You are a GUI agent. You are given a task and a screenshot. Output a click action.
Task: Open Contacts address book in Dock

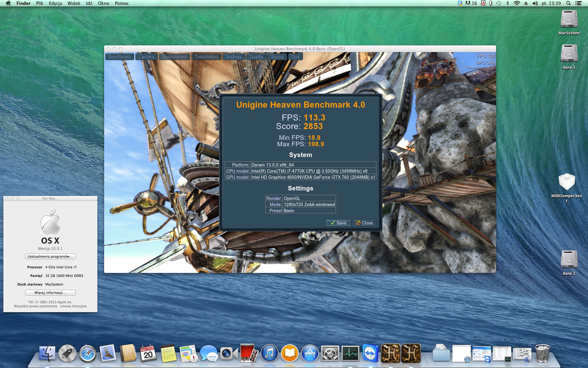tap(128, 353)
